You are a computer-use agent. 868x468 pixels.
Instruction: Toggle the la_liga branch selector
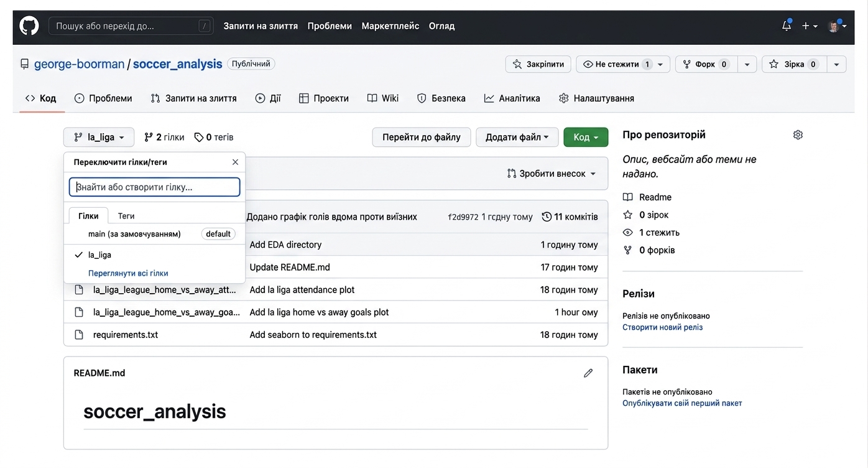99,137
